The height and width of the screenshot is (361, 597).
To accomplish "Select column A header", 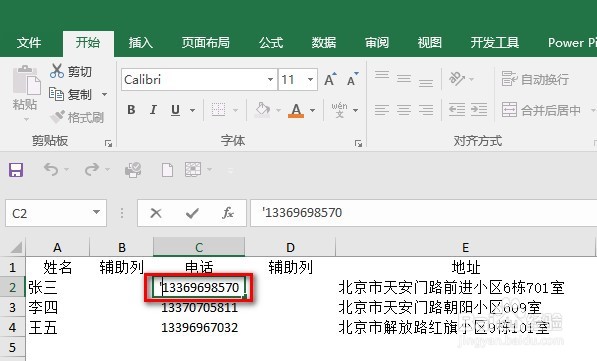I will coord(57,247).
